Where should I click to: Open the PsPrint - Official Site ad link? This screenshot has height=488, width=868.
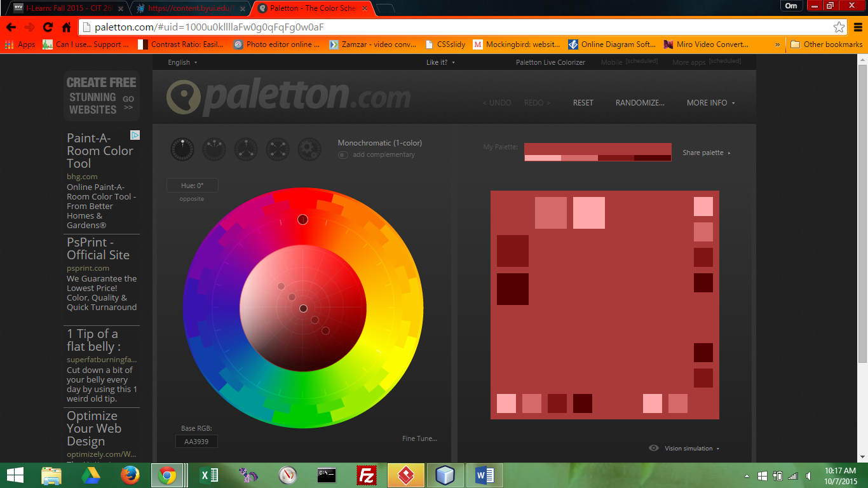click(x=98, y=248)
